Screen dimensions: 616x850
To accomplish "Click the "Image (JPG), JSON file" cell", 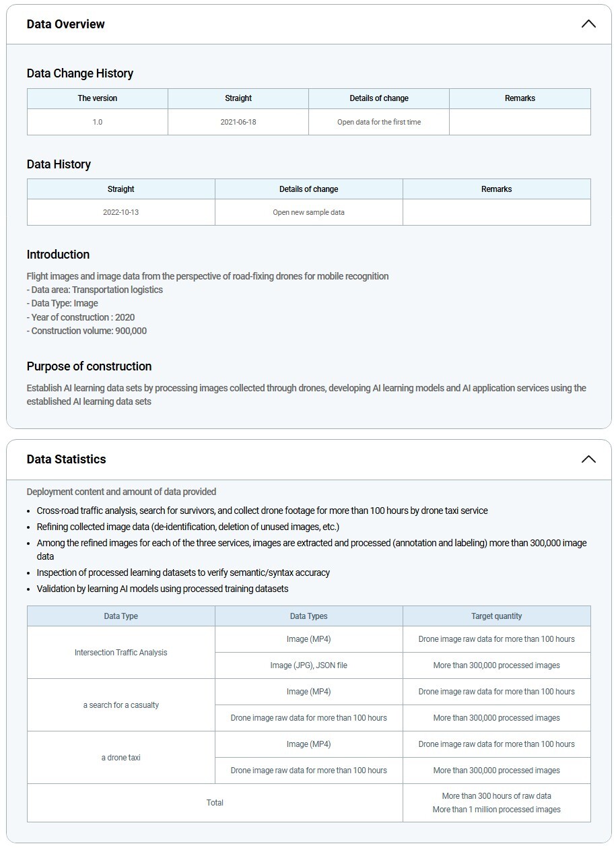I will click(x=308, y=665).
